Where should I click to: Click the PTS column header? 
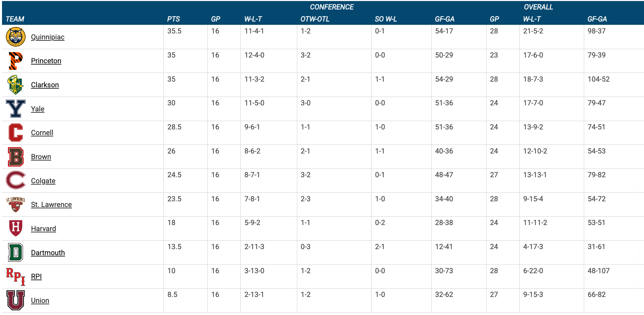(174, 19)
